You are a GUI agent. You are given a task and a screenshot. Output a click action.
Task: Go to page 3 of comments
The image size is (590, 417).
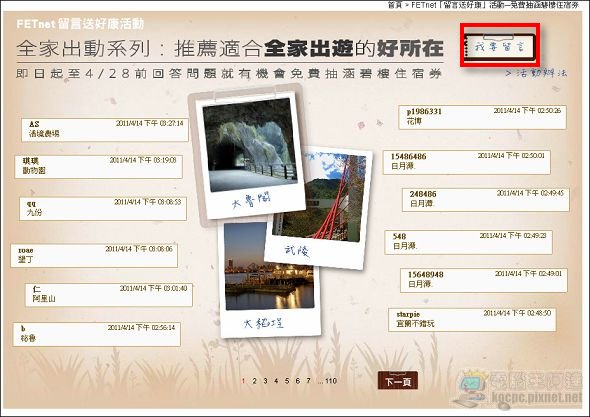pos(265,381)
